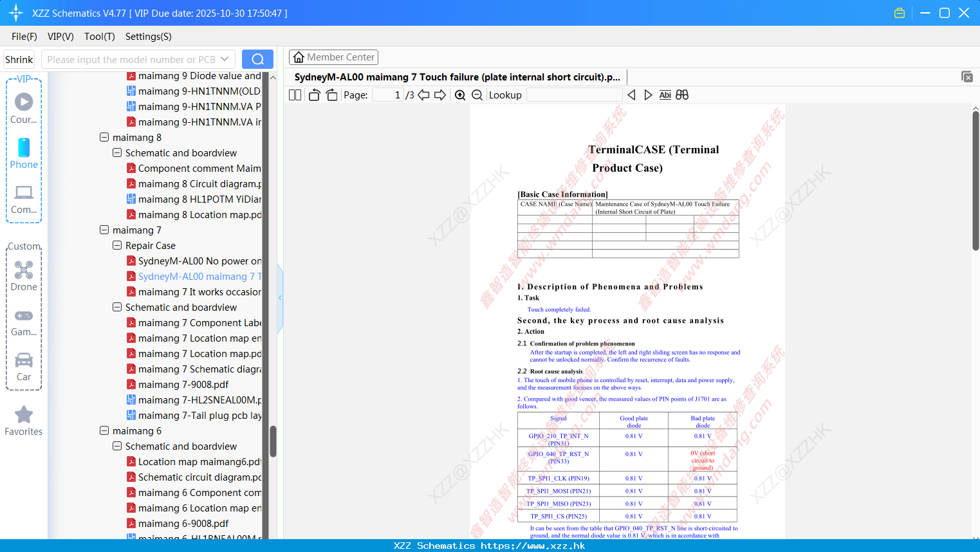Zoom out of the PDF
Image resolution: width=980 pixels, height=552 pixels.
point(477,95)
